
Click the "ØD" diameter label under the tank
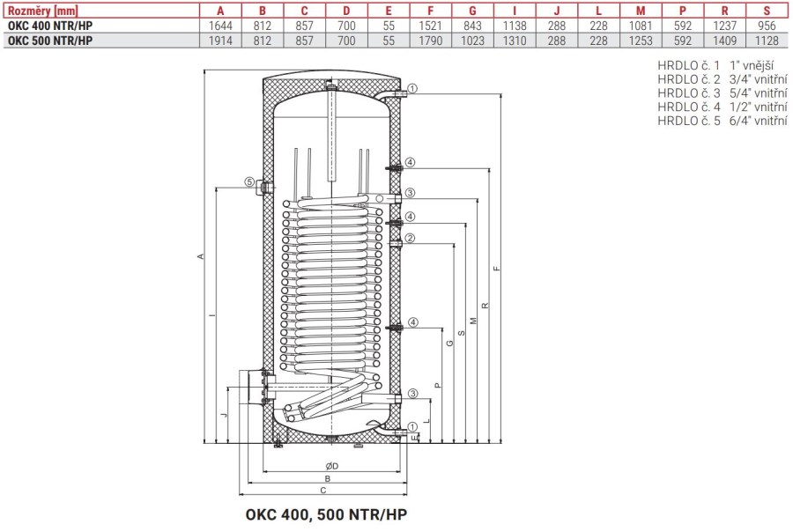click(332, 466)
